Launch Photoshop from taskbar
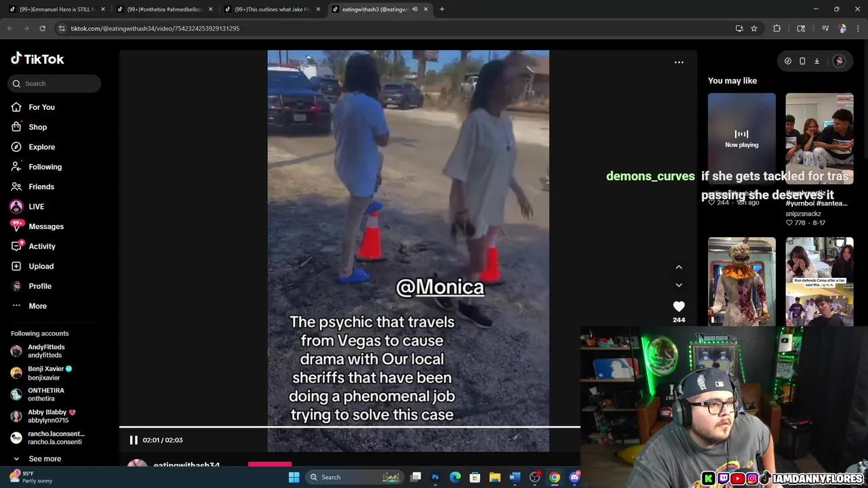 coord(435,477)
